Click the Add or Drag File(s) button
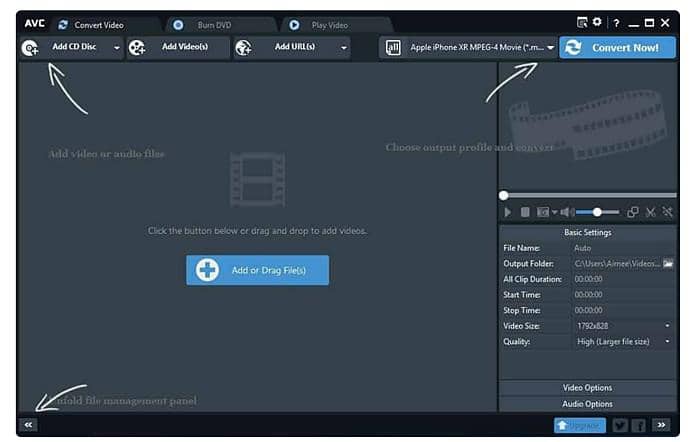700x442 pixels. 257,270
